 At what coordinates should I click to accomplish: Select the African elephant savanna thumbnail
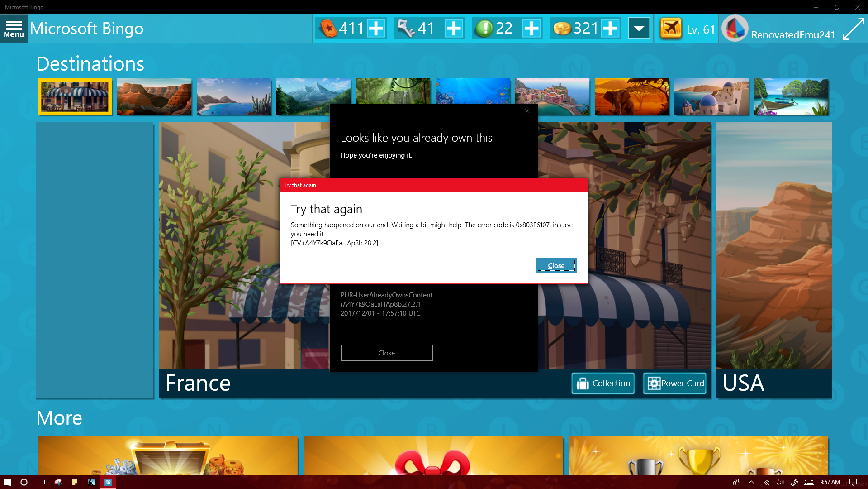632,97
